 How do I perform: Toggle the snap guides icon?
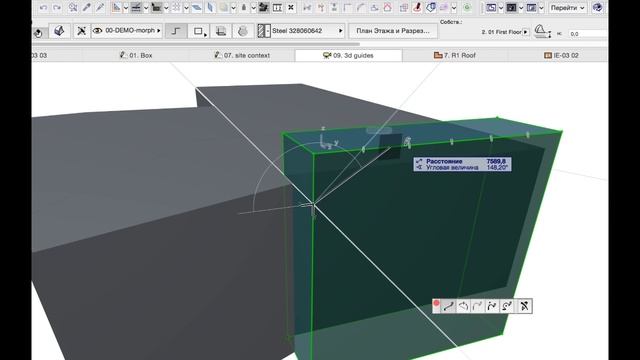[136, 7]
